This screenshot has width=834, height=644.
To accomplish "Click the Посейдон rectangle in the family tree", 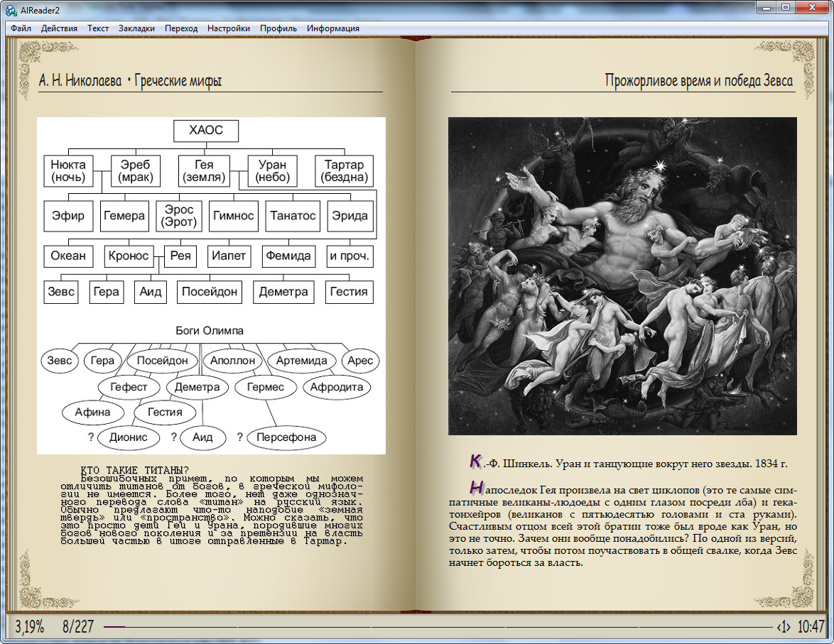I will 210,291.
